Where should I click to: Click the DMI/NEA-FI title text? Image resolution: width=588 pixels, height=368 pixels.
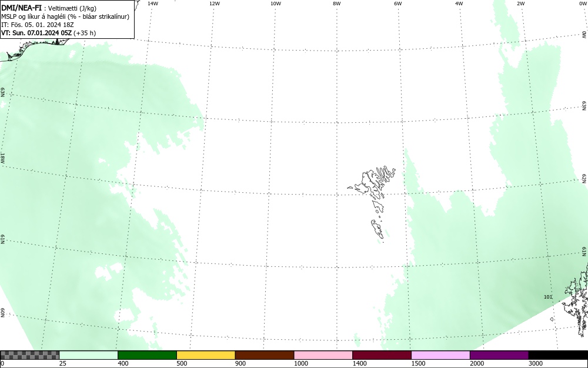[21, 8]
